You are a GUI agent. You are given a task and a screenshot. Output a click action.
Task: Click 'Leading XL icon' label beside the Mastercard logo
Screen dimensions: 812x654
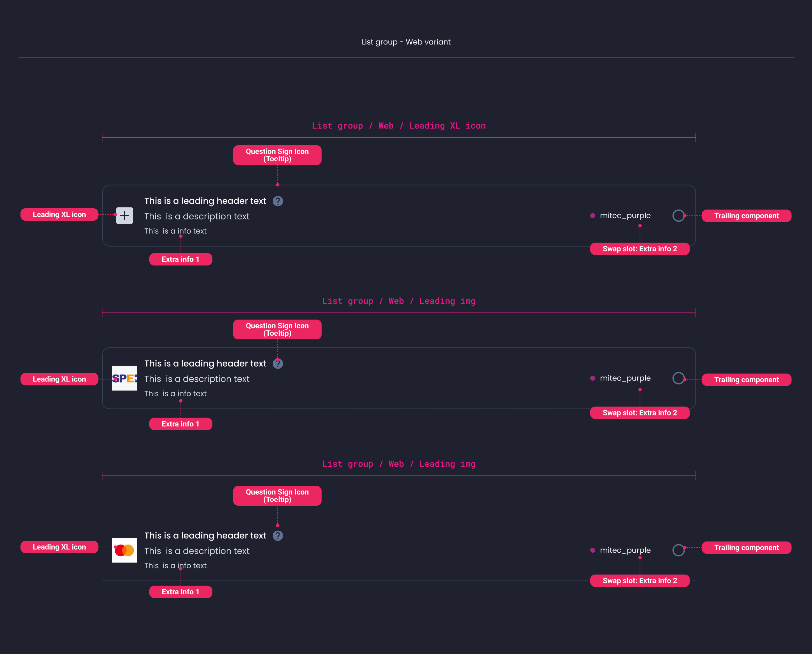click(59, 547)
